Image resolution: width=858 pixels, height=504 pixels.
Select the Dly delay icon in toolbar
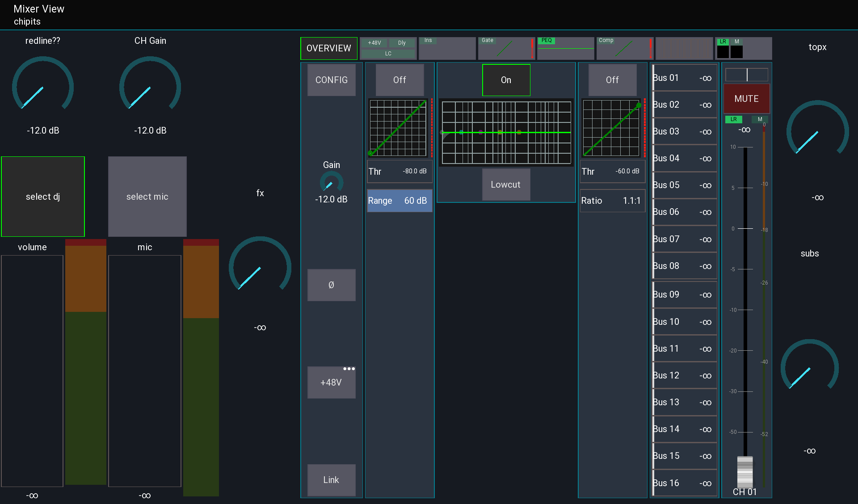401,43
